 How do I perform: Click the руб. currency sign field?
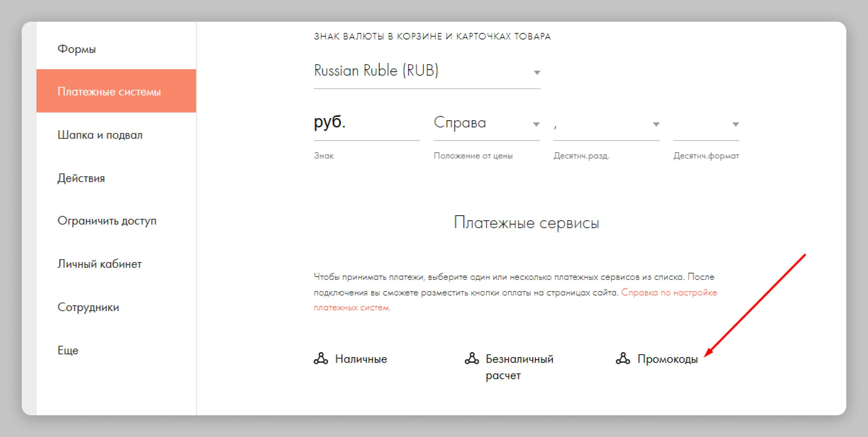point(366,123)
